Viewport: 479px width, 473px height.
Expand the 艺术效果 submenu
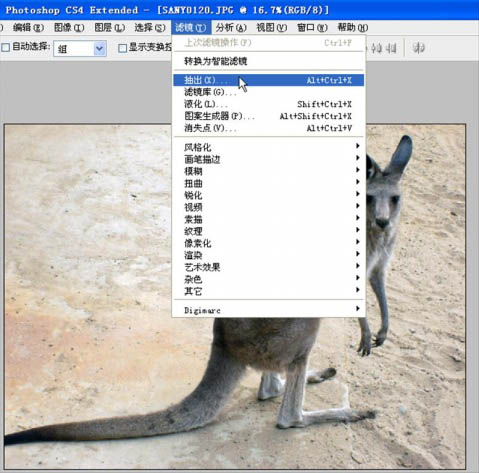pos(268,267)
